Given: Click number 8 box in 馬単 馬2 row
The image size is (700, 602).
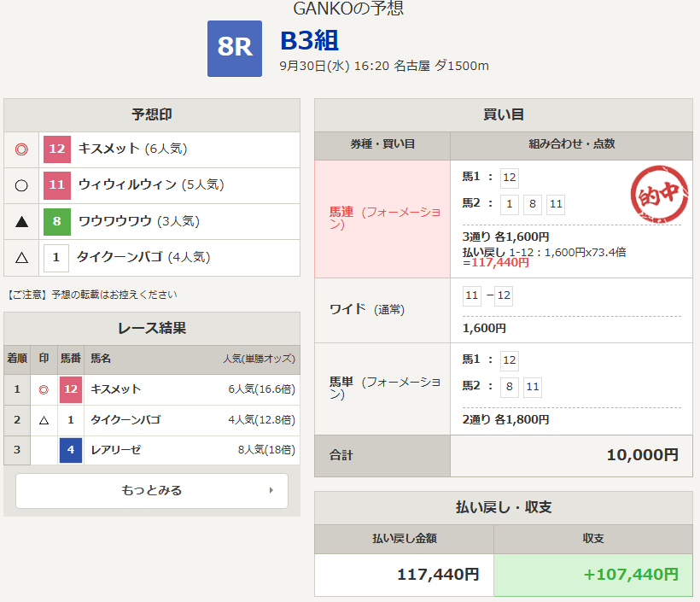Looking at the screenshot, I should click(x=510, y=387).
